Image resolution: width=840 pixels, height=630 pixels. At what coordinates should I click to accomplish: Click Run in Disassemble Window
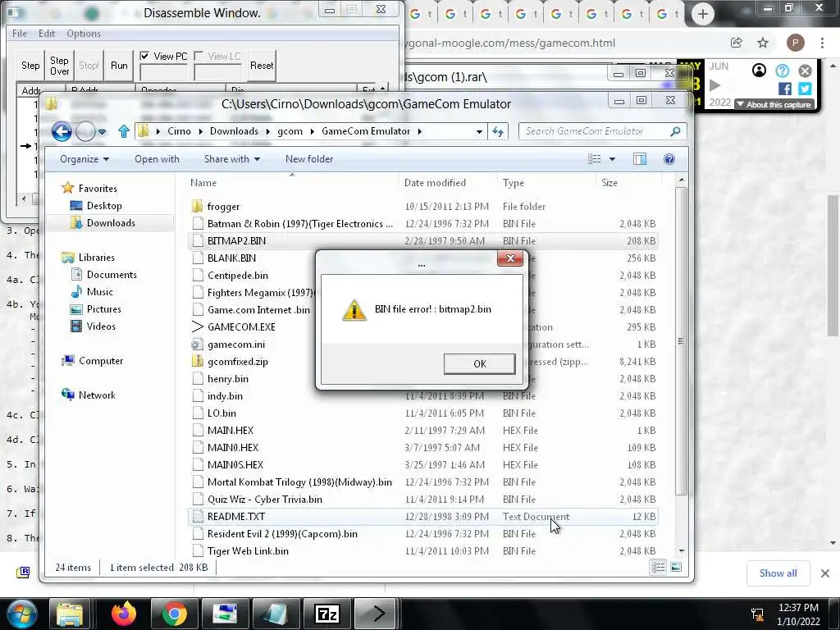(119, 66)
